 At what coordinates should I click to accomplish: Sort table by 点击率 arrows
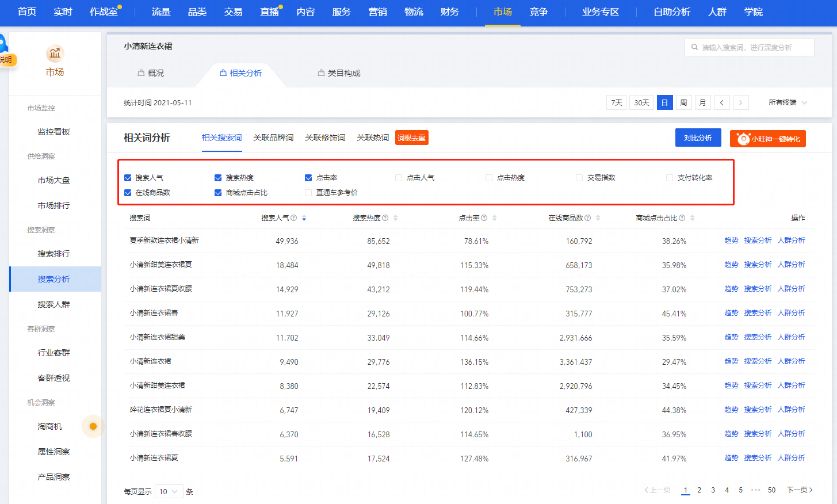494,218
